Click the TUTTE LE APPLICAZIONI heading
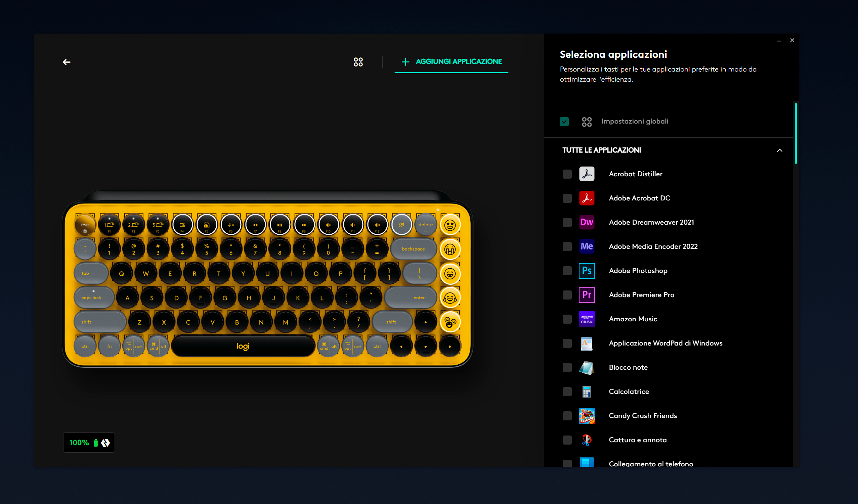The height and width of the screenshot is (504, 858). pyautogui.click(x=602, y=150)
